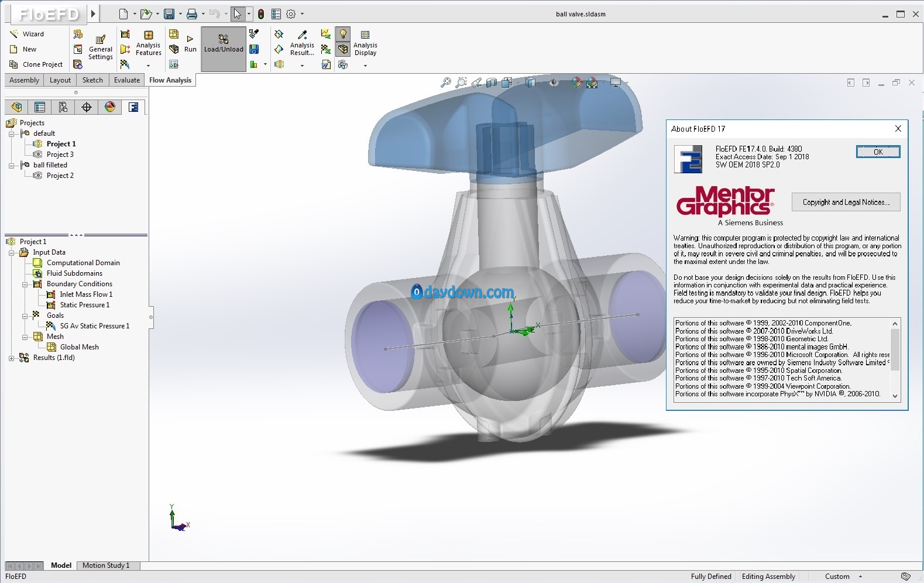Toggle the geometry display icon below the bulb
924x583 pixels.
343,49
